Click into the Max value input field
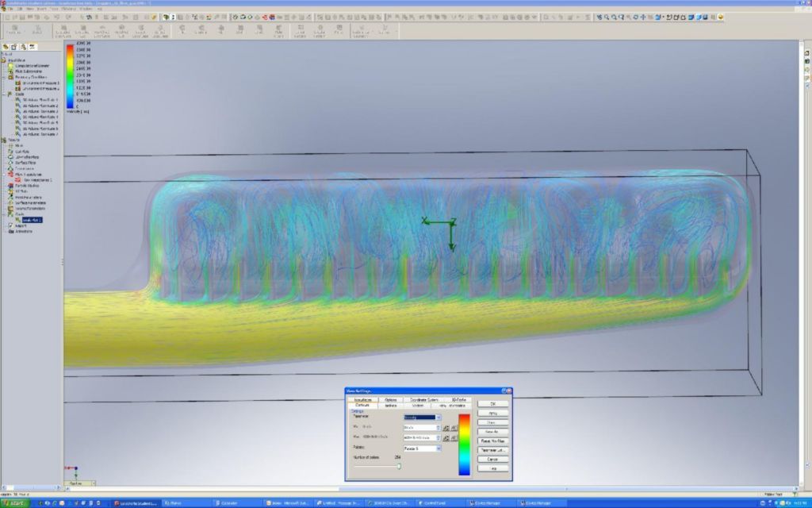The image size is (812, 508). click(x=419, y=438)
